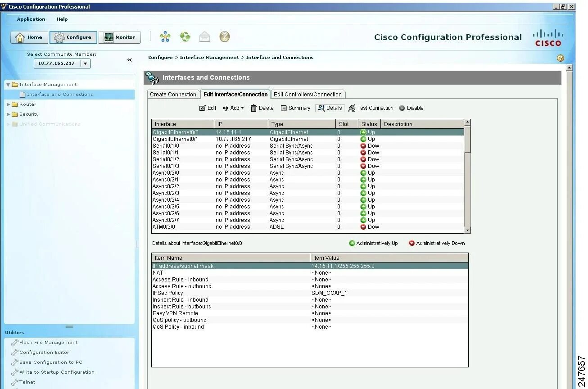Screen dimensions: 588x389
Task: Open the Application menu
Action: [31, 19]
